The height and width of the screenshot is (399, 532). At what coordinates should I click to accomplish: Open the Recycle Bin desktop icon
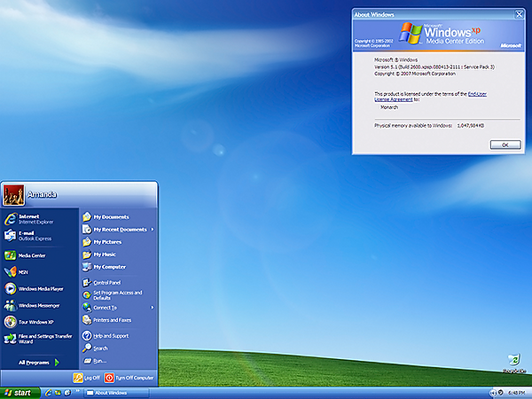pos(514,364)
